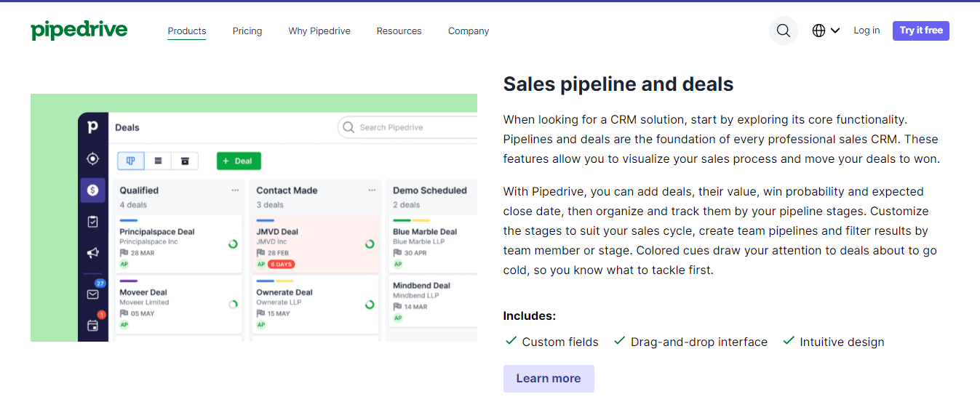Click the AP avatar on Principalspace Deal

(x=124, y=265)
